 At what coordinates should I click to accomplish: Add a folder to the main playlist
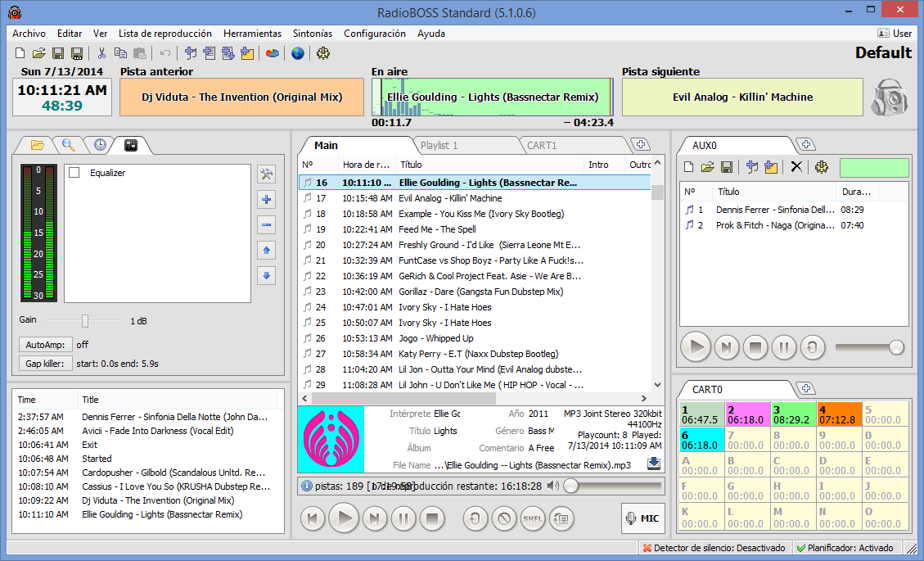pos(247,54)
